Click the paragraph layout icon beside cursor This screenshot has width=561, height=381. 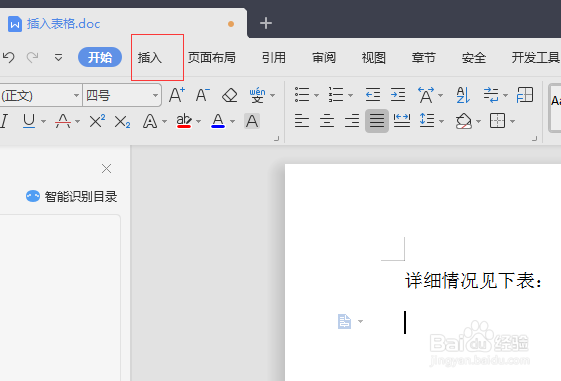click(345, 321)
